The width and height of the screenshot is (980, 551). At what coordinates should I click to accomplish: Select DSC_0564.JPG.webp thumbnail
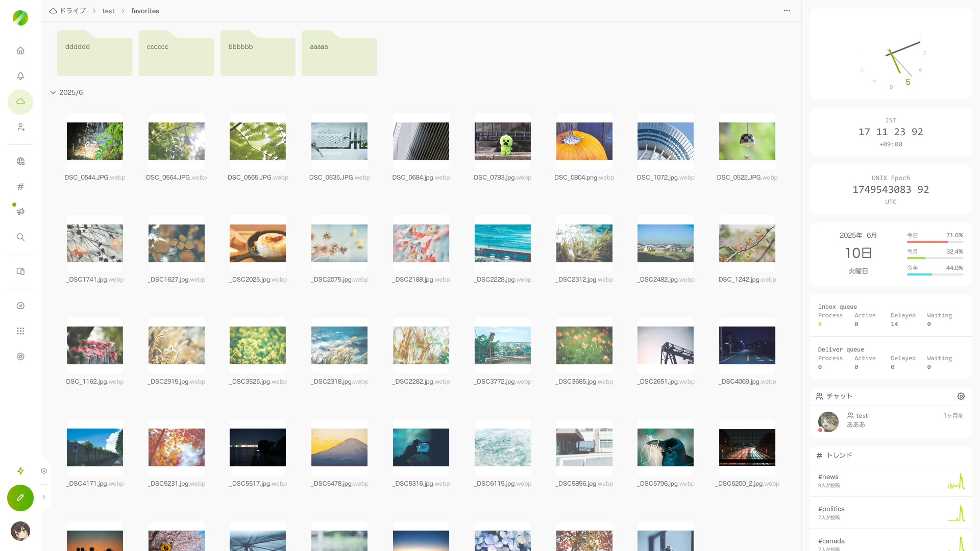(177, 141)
